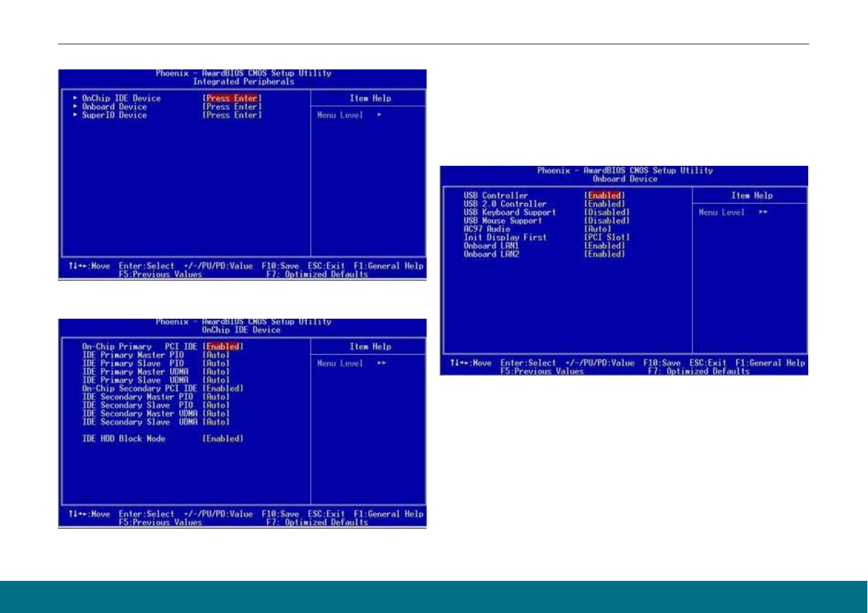Change the Auto value of IDE Primary Slave UDMA
Screen dimensions: 868x613
click(216, 380)
